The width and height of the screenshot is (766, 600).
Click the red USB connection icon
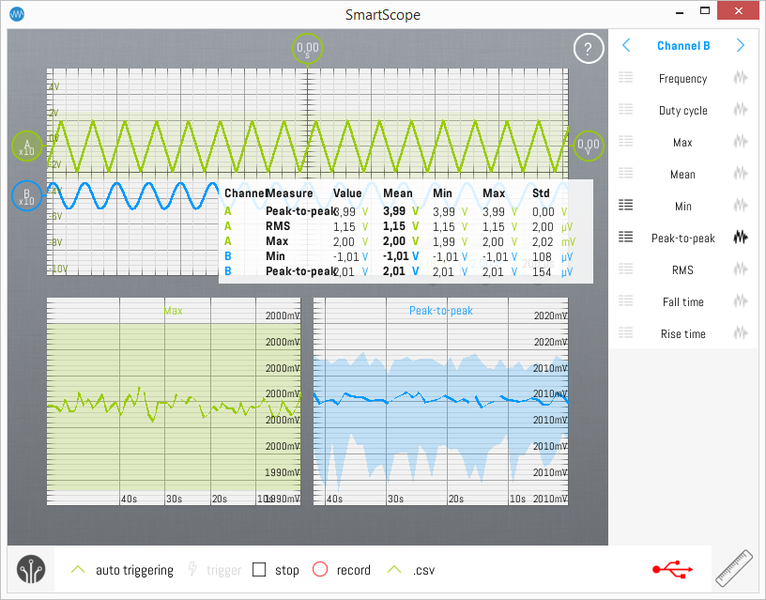[672, 569]
